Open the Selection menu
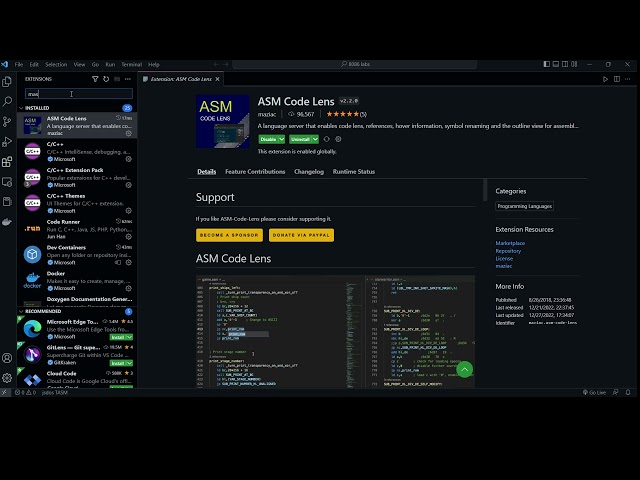Screen dimensions: 640x480 (56, 64)
